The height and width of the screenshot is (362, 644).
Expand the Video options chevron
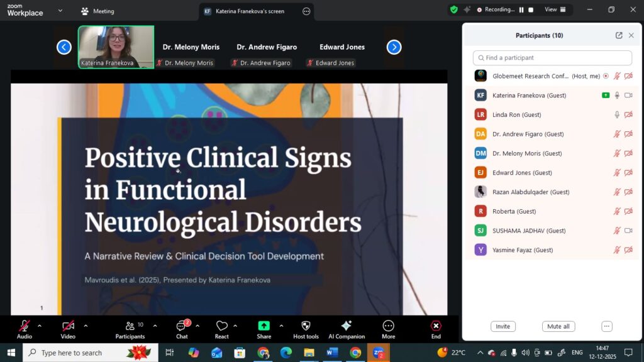86,326
